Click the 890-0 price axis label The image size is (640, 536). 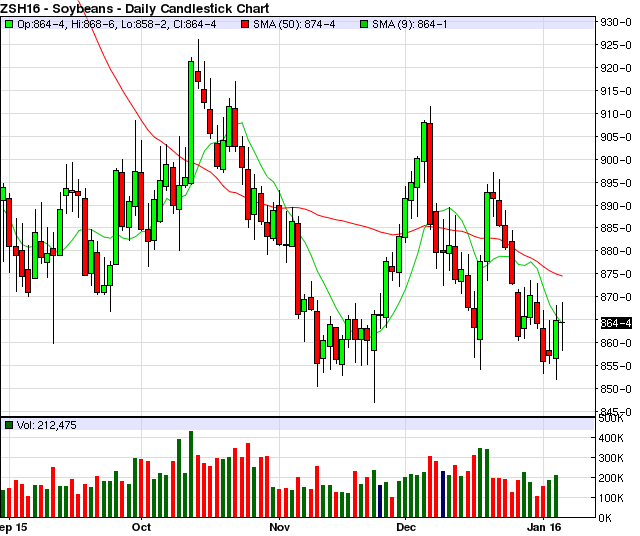[x=616, y=206]
